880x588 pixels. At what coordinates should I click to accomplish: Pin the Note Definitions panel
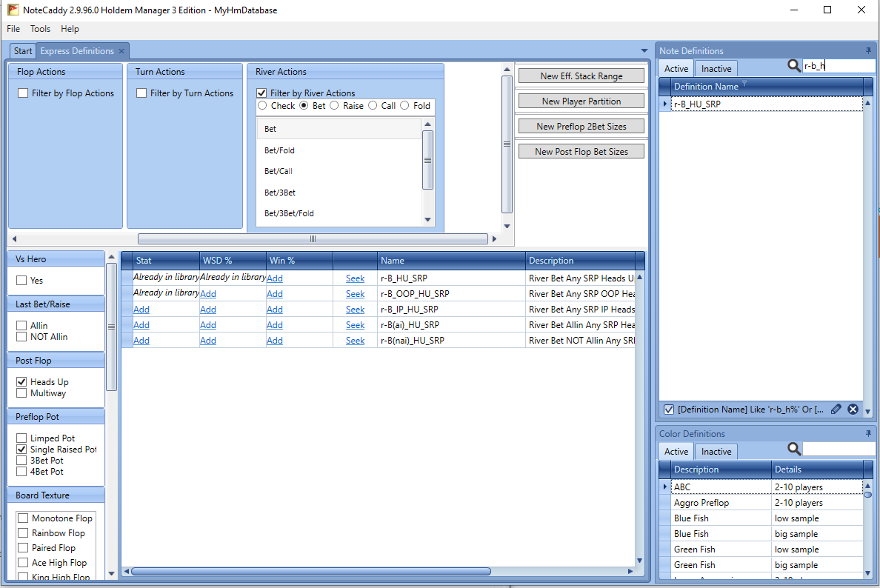tap(868, 50)
